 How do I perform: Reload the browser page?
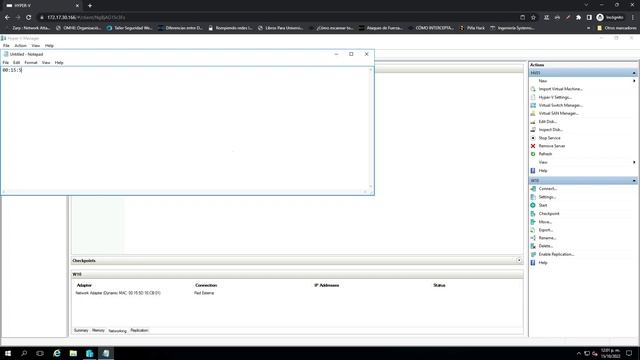(29, 18)
